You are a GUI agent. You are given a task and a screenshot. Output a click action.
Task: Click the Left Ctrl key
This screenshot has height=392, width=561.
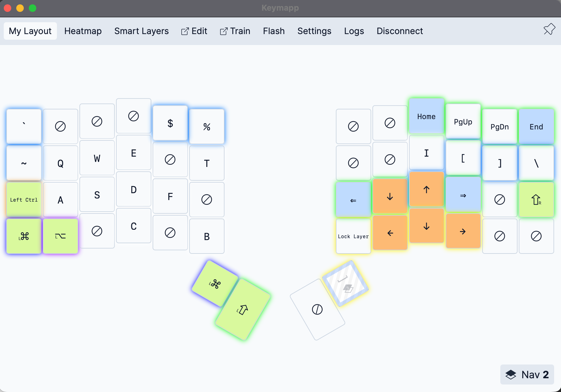[x=24, y=199]
